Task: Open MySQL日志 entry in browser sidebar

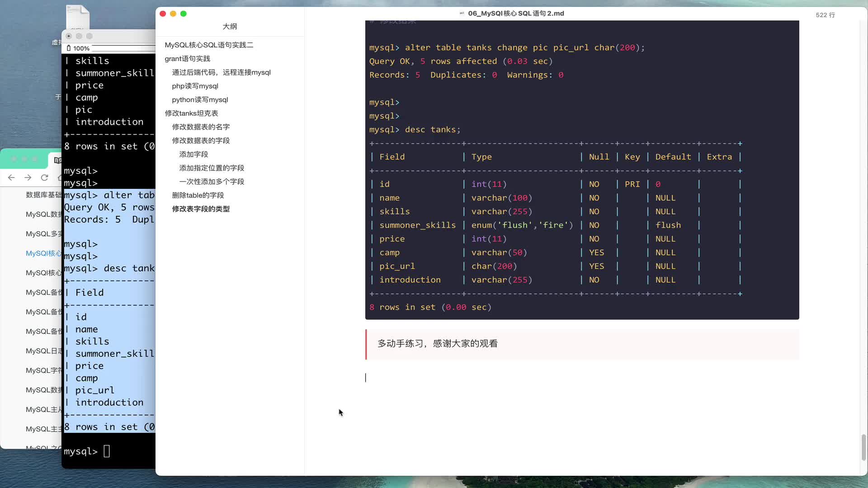Action: coord(44,351)
